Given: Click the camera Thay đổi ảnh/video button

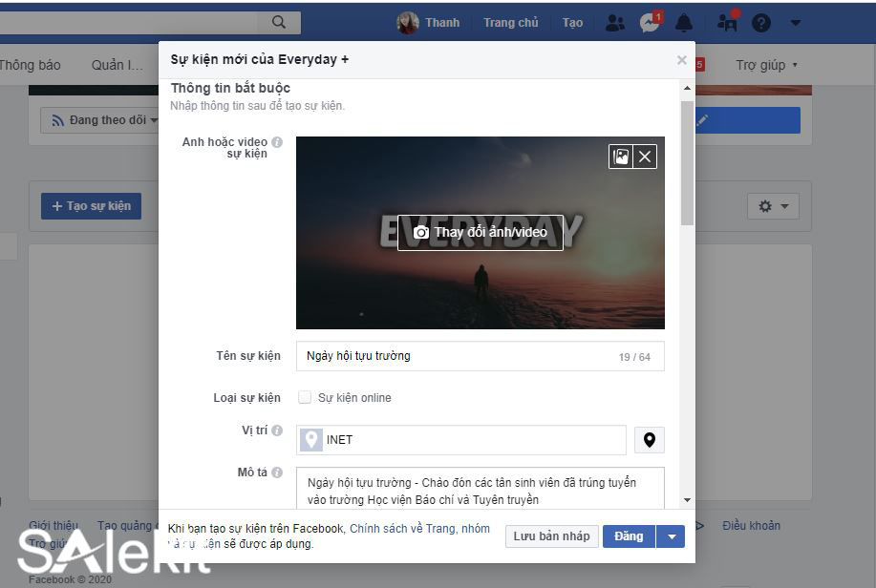Looking at the screenshot, I should click(481, 232).
